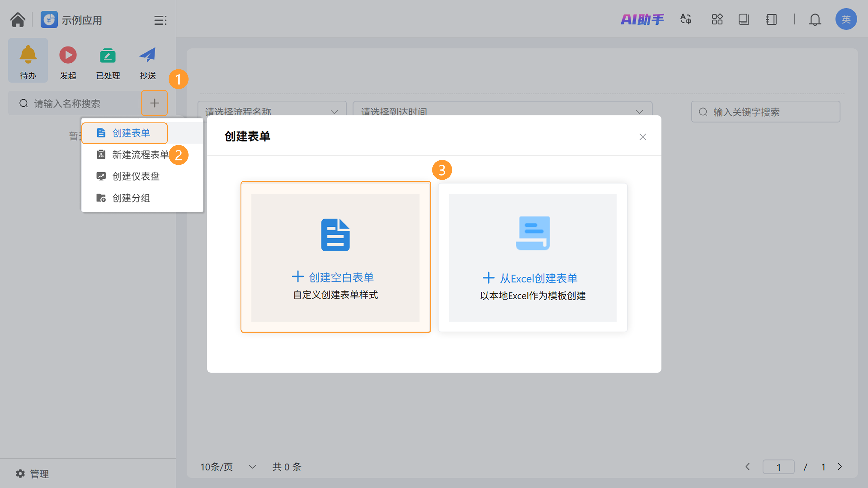Open the notification bell
Viewport: 868px width, 488px height.
815,19
